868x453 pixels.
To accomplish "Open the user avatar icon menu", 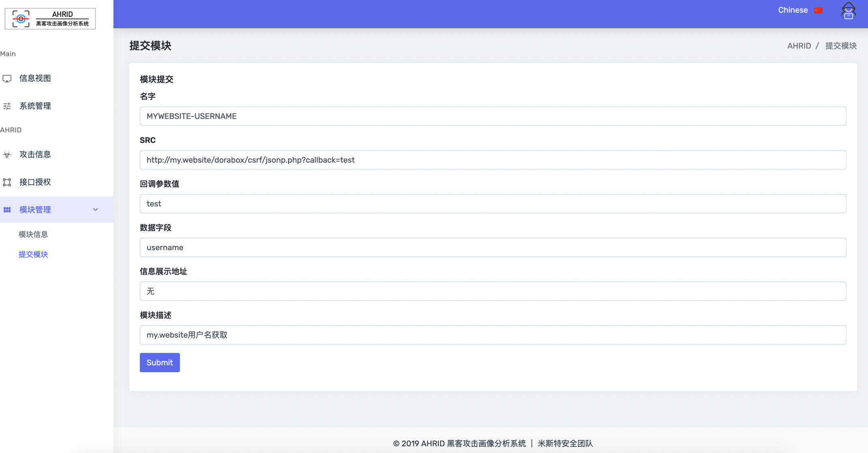I will point(848,11).
